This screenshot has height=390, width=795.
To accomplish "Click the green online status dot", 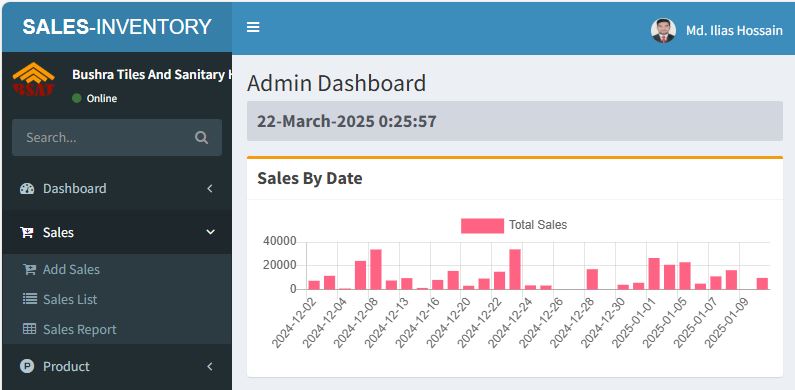I will point(77,98).
